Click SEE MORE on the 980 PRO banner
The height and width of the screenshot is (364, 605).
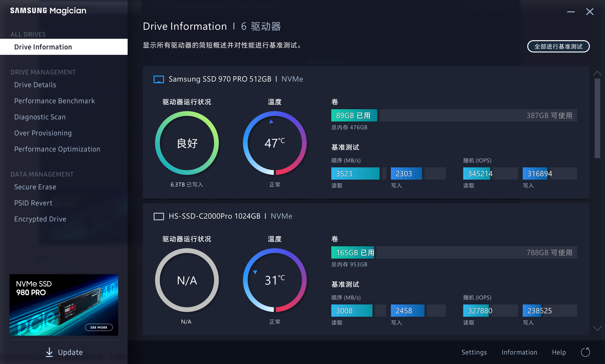99,327
